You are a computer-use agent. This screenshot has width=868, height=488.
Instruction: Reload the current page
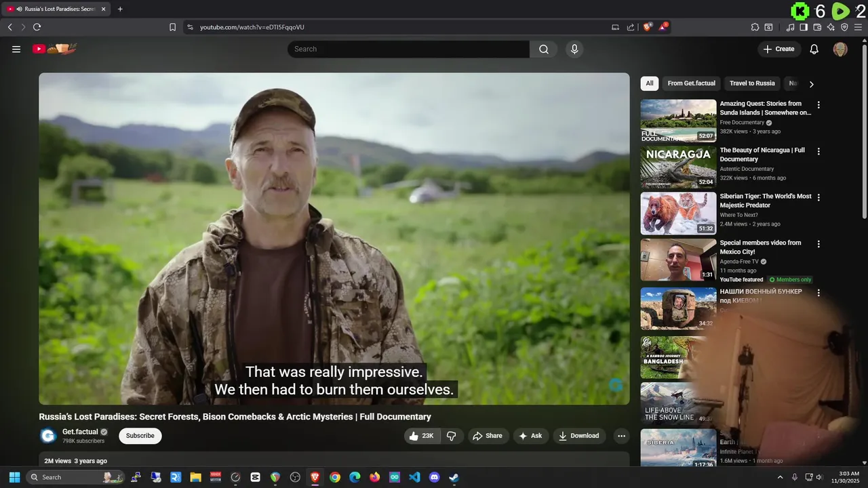click(x=37, y=27)
